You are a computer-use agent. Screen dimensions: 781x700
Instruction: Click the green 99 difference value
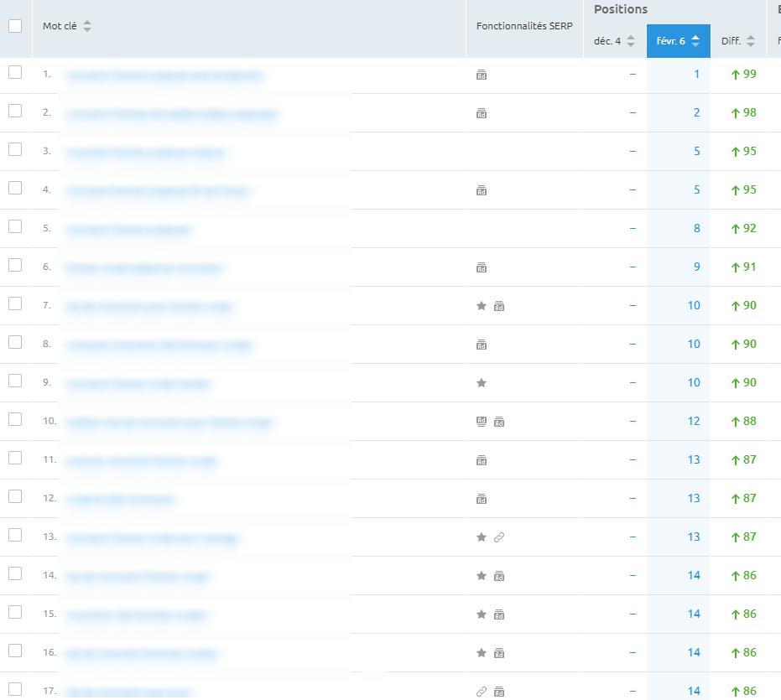744,74
